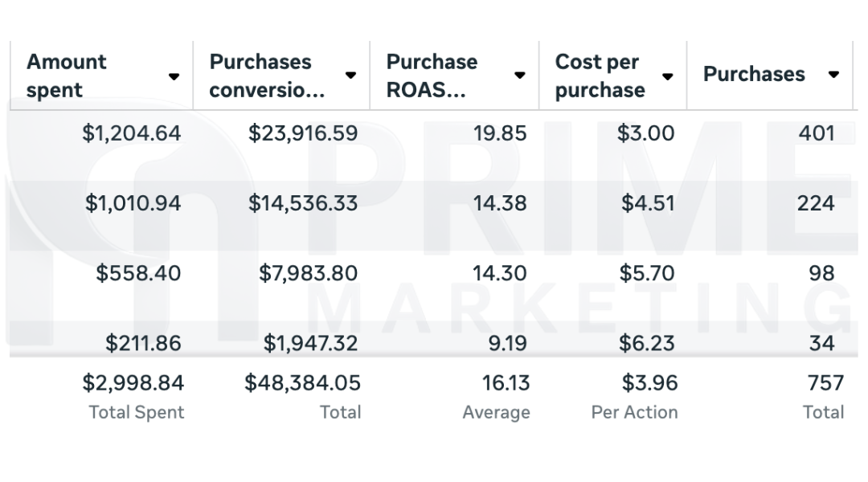Sort by the Amount spent header label
Screen dimensions: 868x482
click(x=67, y=76)
